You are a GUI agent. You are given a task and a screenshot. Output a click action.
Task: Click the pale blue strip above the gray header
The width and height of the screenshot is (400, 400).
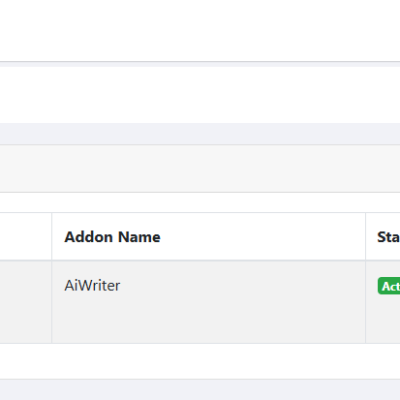click(x=200, y=134)
